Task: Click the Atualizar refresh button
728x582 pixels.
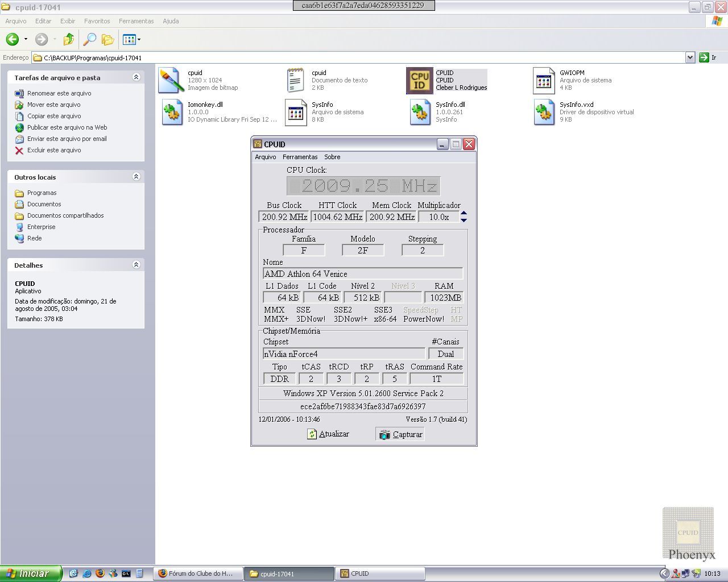Action: click(328, 434)
